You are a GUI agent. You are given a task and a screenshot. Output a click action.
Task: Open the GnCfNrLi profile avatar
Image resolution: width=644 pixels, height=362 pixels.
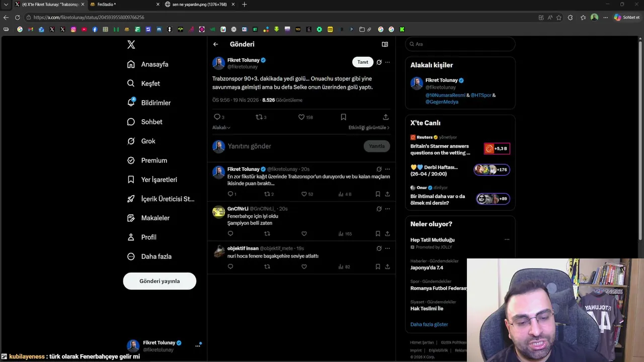pos(218,212)
